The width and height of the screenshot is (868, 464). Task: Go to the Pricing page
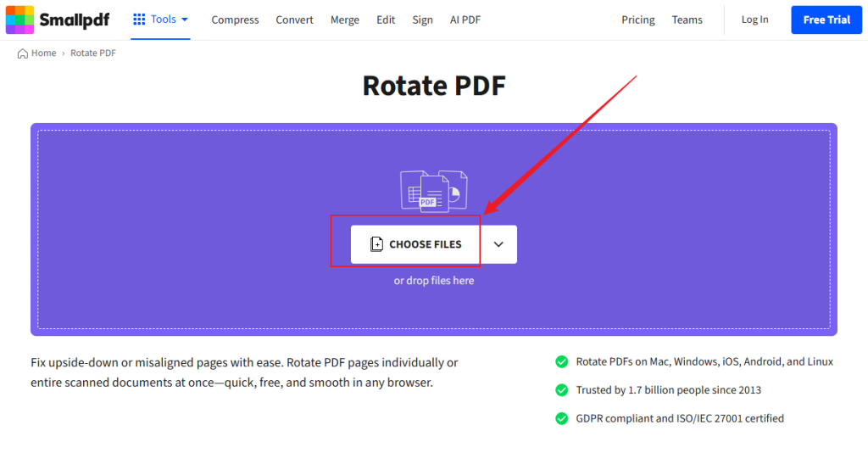click(x=637, y=20)
